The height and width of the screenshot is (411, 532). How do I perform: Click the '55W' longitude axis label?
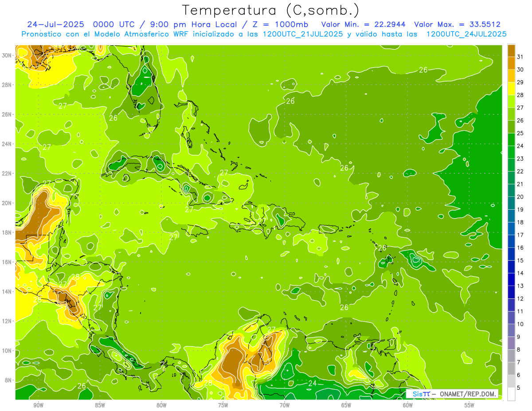click(x=469, y=406)
